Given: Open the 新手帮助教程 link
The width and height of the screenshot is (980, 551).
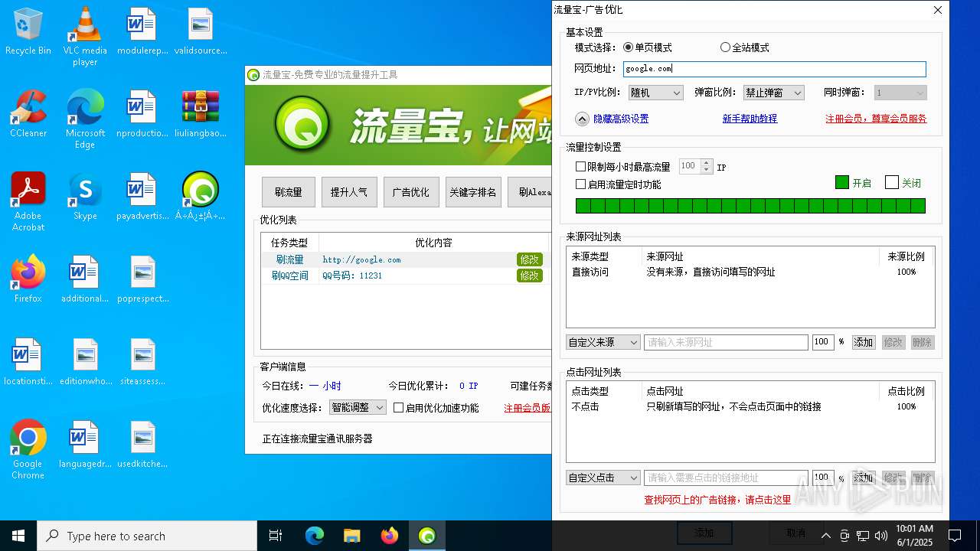Looking at the screenshot, I should tap(750, 119).
